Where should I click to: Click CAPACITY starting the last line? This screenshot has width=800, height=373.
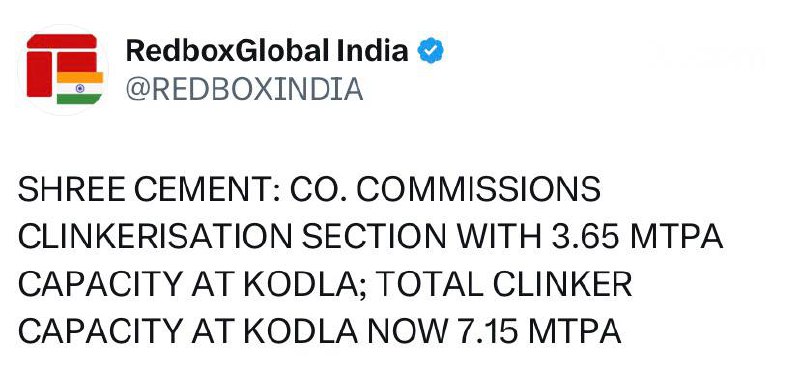(99, 331)
